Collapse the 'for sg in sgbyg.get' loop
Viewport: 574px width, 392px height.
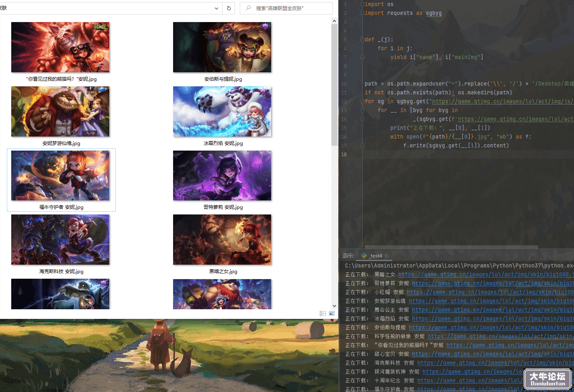tap(362, 101)
